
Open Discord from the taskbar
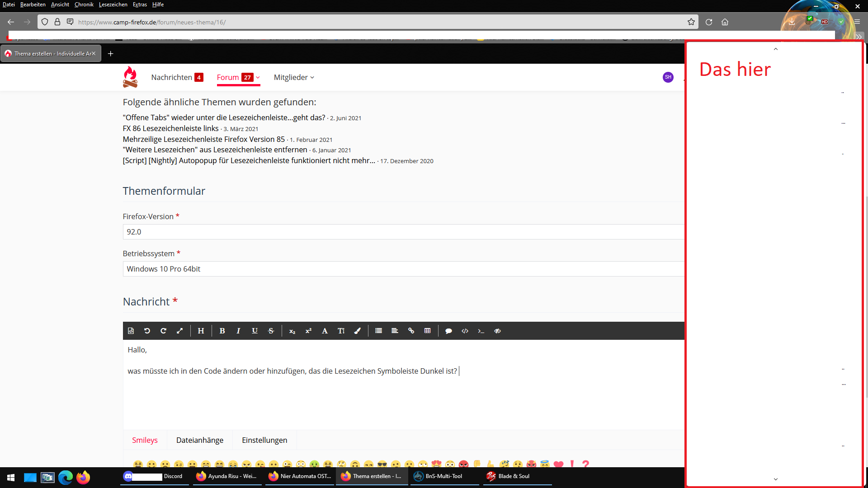pyautogui.click(x=154, y=476)
